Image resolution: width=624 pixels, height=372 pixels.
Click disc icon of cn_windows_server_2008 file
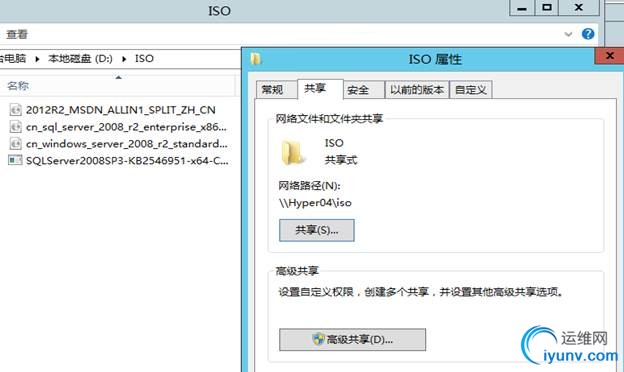pos(15,144)
